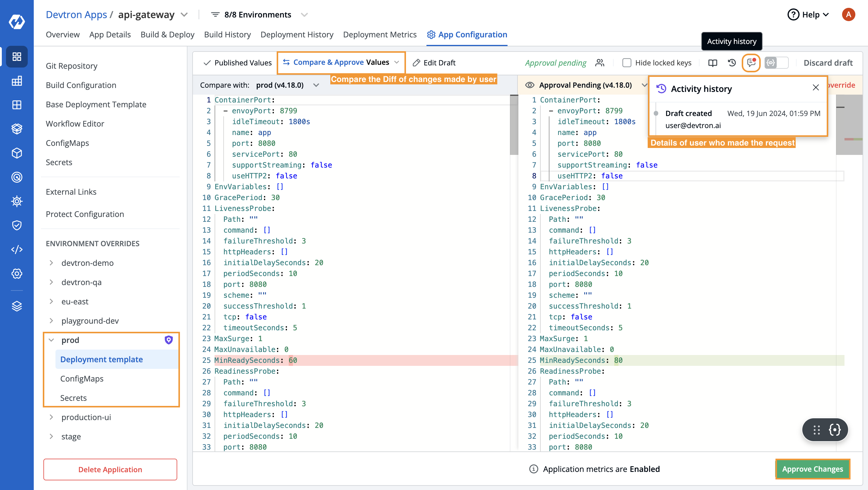Open Build Configuration page
Viewport: 868px width, 490px height.
81,85
